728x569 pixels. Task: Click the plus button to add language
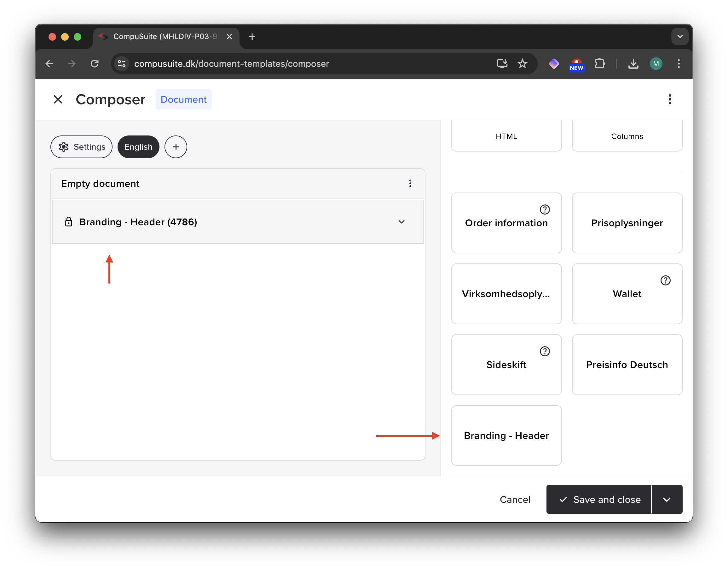coord(176,147)
